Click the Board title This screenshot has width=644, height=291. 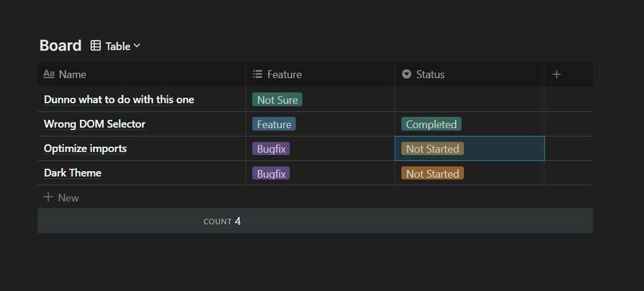[x=60, y=46]
